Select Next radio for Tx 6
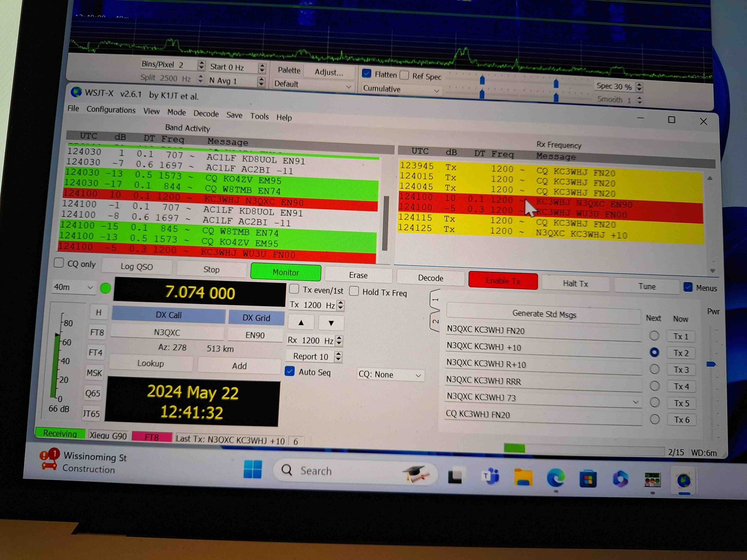 point(655,419)
